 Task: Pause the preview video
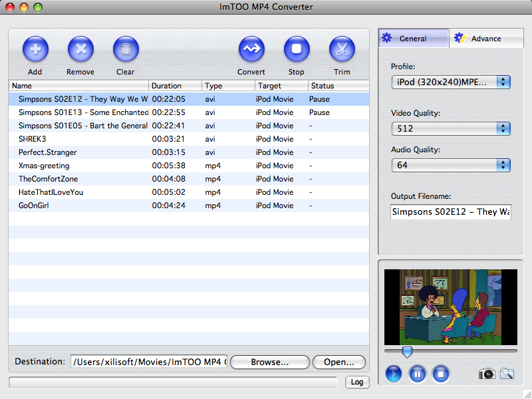point(418,374)
